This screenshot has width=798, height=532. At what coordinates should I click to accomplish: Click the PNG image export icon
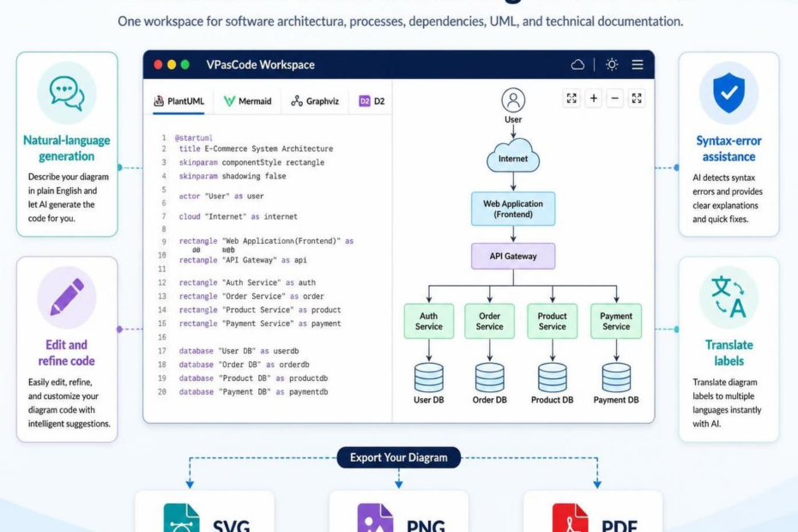pos(375,518)
